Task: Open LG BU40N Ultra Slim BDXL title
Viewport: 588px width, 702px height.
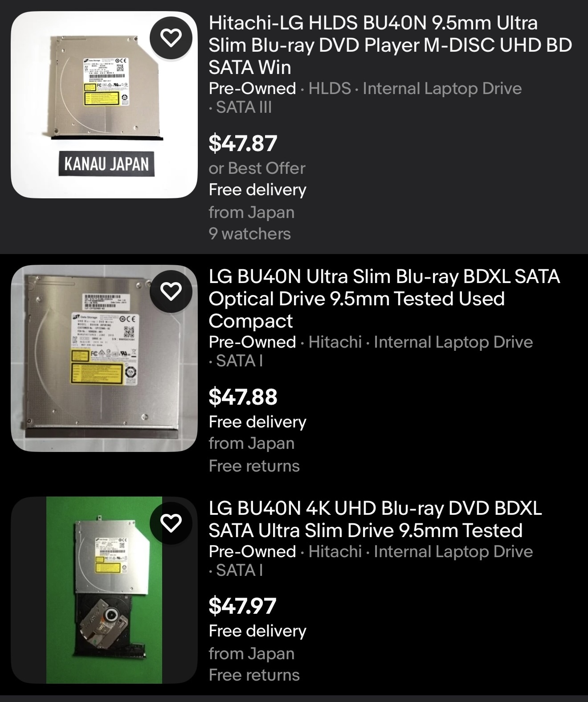Action: coord(384,299)
